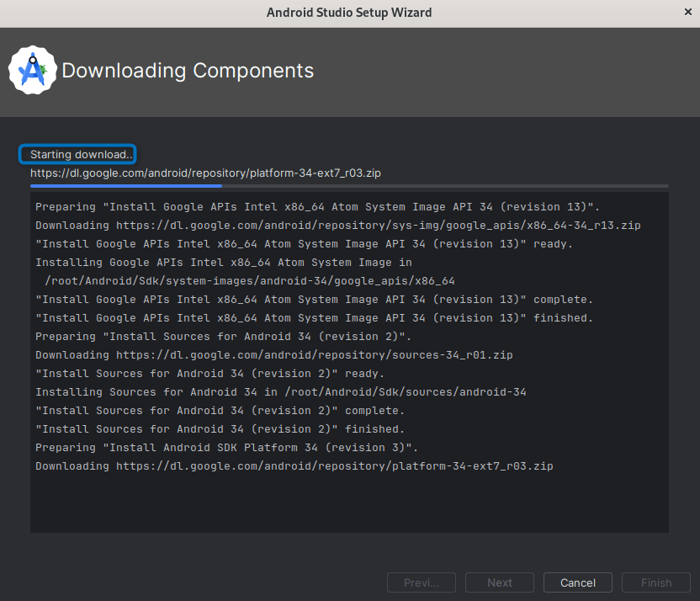The width and height of the screenshot is (700, 601).
Task: Click the Previous button
Action: pos(421,582)
